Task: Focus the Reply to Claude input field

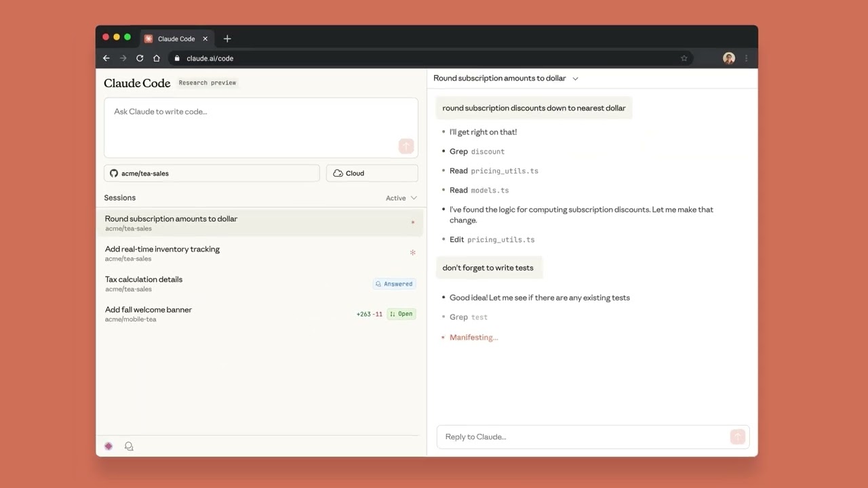Action: click(x=583, y=436)
